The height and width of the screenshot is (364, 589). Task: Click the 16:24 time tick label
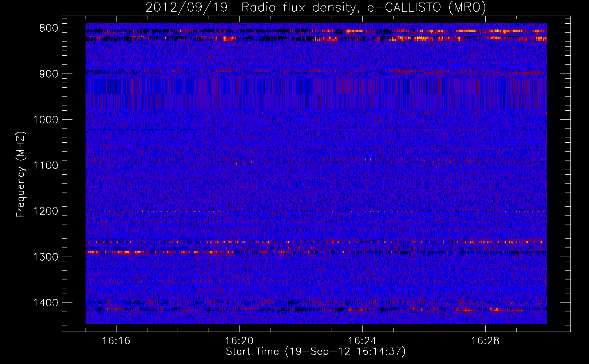362,341
